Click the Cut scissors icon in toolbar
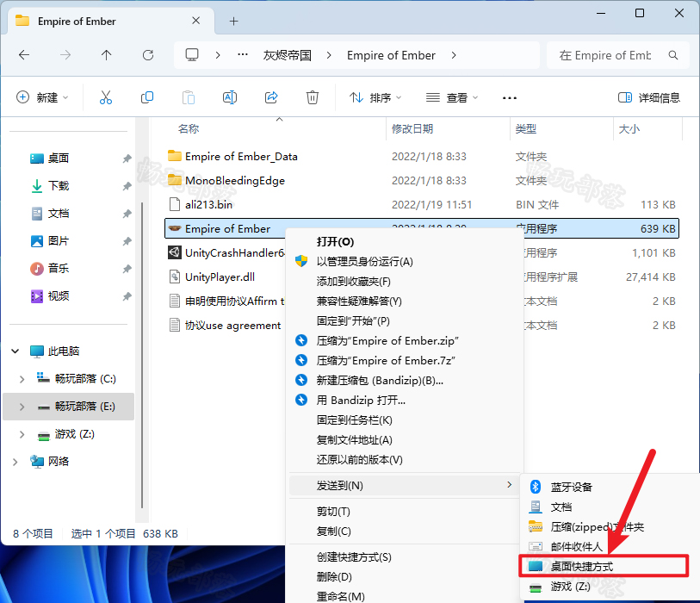This screenshot has width=700, height=603. [106, 97]
